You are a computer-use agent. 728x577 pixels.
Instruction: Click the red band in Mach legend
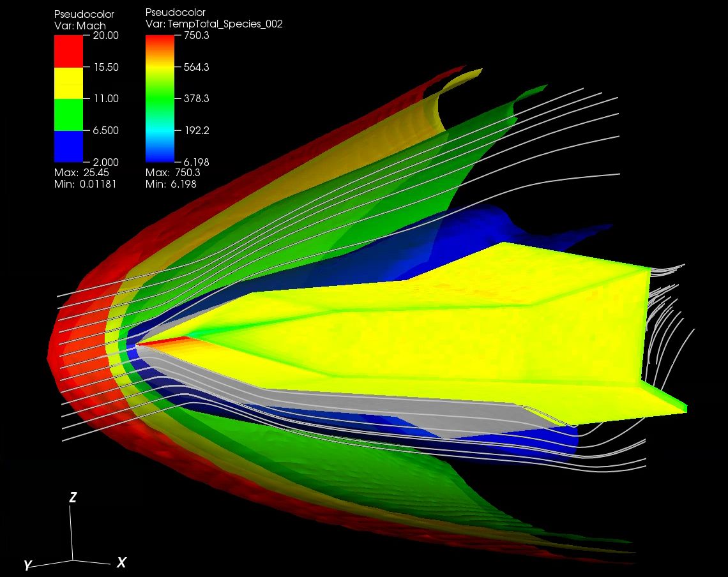pyautogui.click(x=69, y=51)
